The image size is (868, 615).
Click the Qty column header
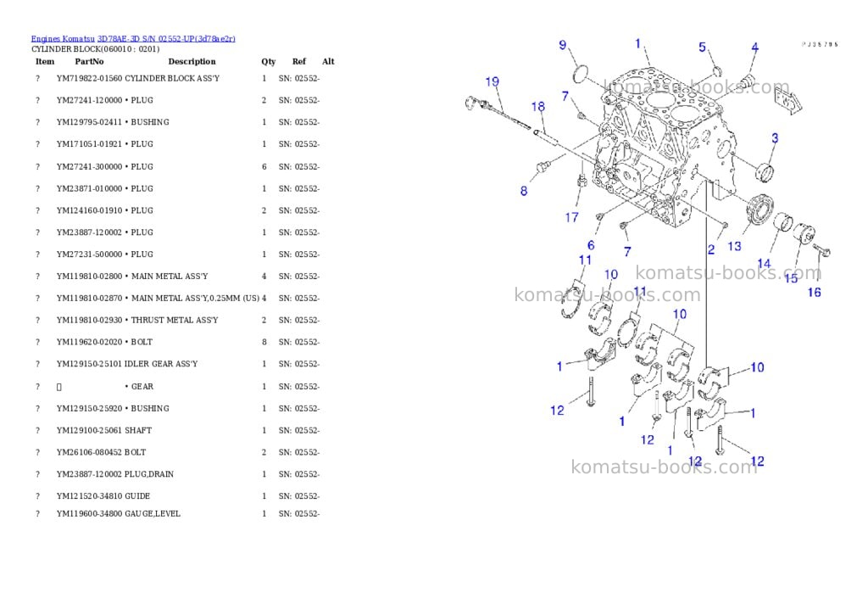[x=269, y=61]
